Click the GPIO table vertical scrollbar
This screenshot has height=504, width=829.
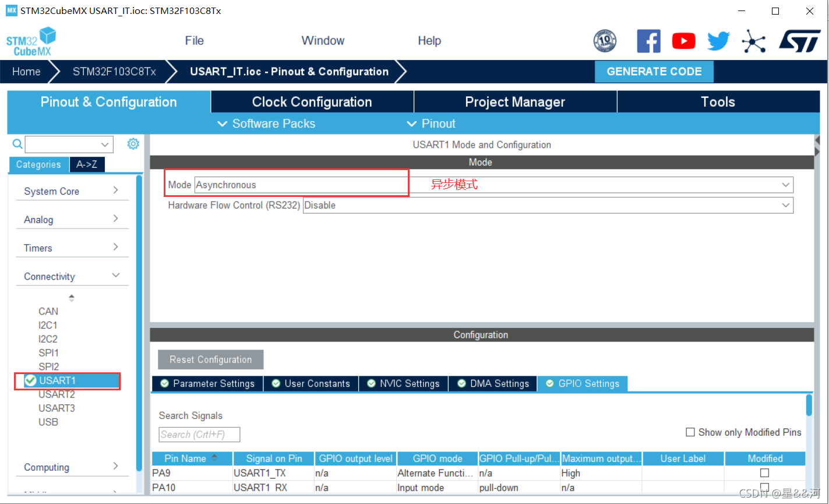(809, 406)
